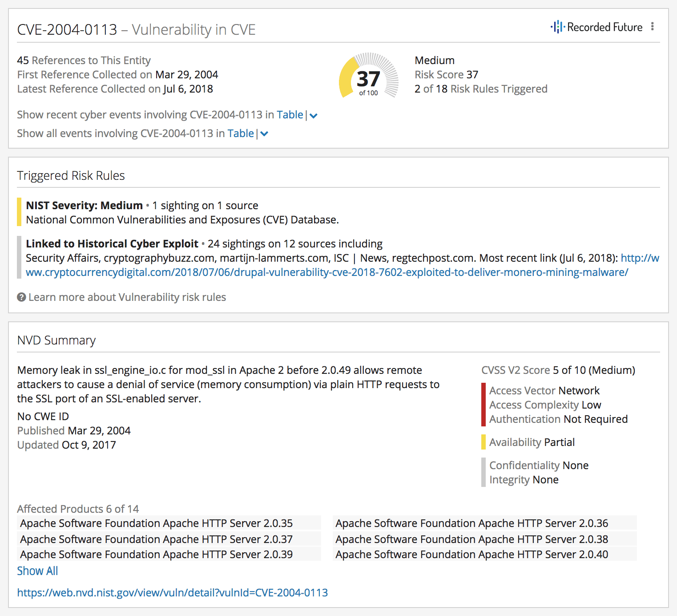Expand dropdown next to recent cyber events Table
The width and height of the screenshot is (677, 616).
(x=314, y=116)
